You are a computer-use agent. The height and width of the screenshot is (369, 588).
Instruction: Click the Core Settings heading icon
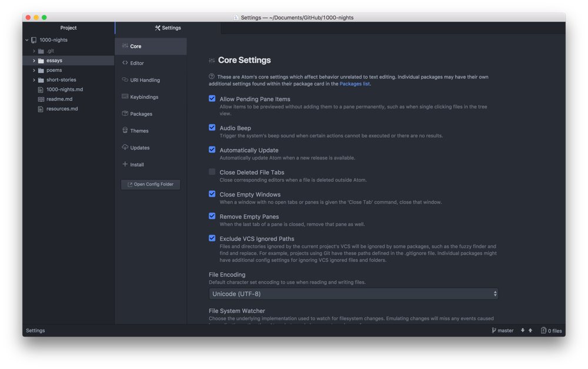[212, 61]
